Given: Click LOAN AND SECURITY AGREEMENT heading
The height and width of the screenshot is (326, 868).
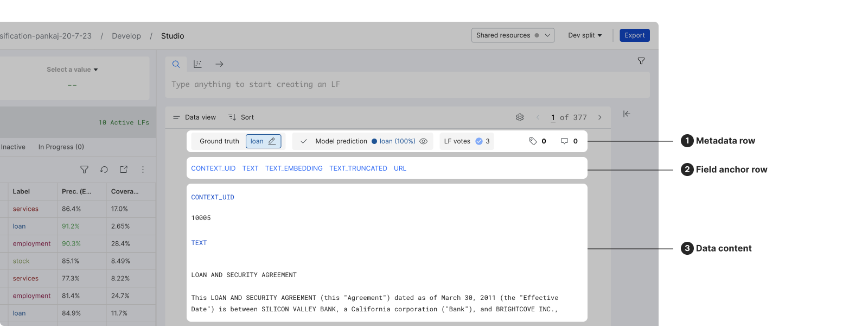Looking at the screenshot, I should [x=244, y=275].
